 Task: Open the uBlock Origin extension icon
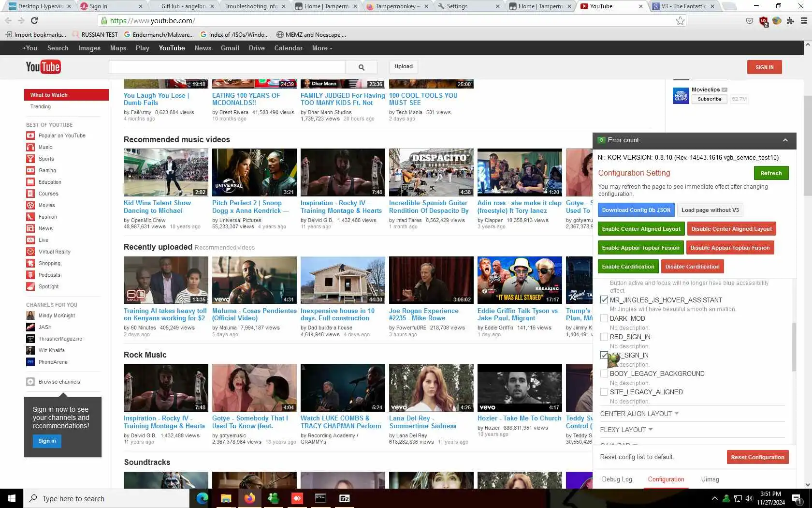coord(764,21)
